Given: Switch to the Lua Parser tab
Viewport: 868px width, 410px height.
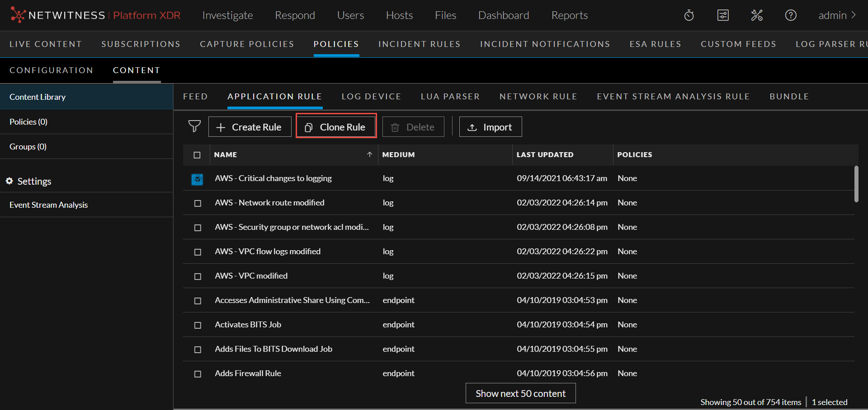Looking at the screenshot, I should [450, 97].
